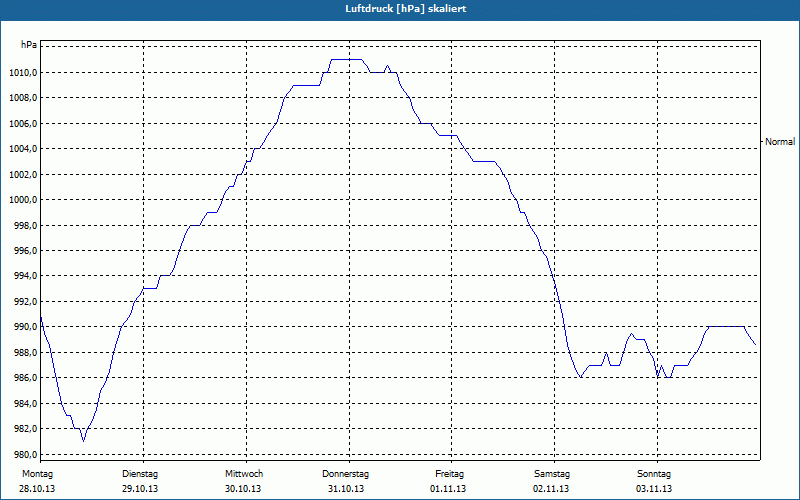Click the '02.11.13' date label
This screenshot has height=500, width=800.
[x=552, y=489]
